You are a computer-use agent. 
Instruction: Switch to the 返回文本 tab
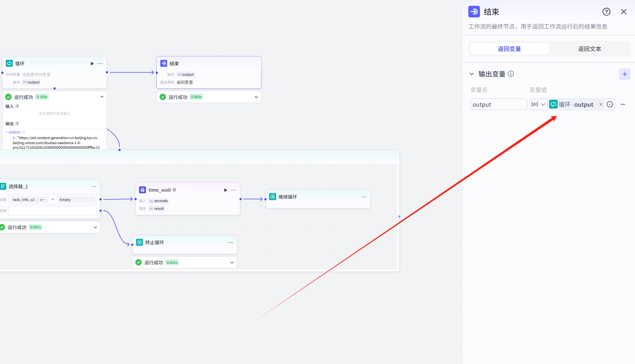(x=589, y=49)
